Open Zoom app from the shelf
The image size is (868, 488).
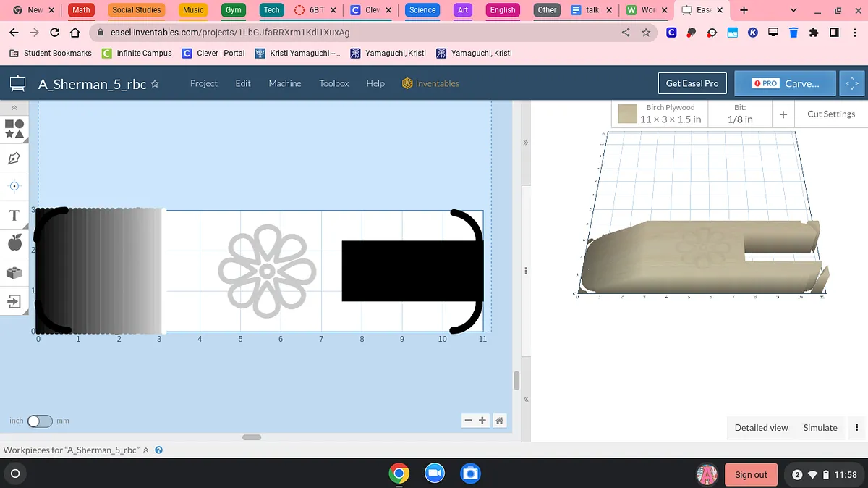(434, 474)
